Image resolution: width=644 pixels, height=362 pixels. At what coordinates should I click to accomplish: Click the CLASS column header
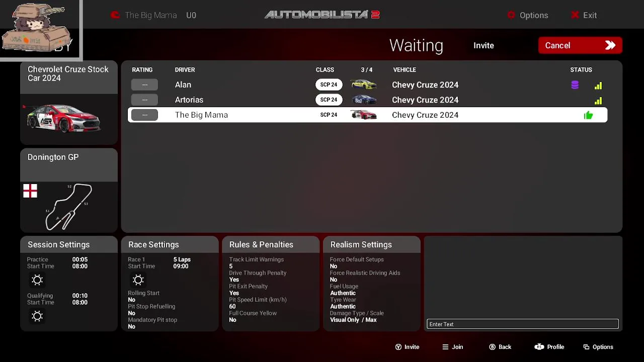coord(325,70)
